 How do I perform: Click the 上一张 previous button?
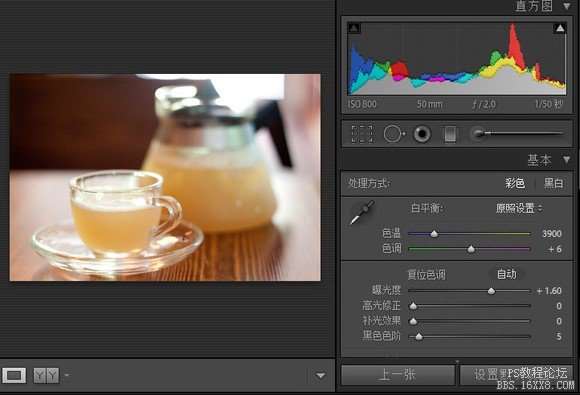398,375
